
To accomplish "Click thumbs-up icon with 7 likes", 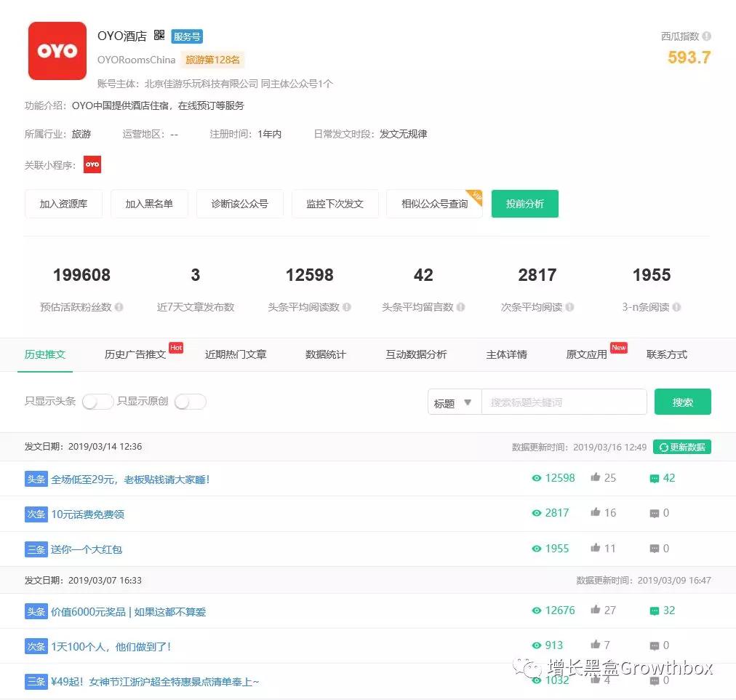I will 595,645.
